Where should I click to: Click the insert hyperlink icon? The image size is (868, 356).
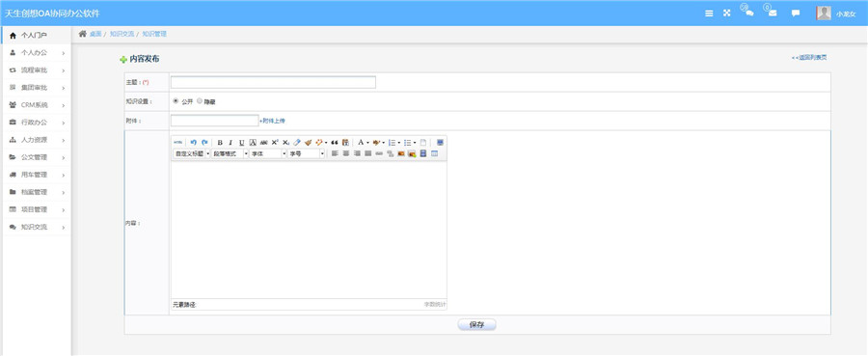pos(379,153)
